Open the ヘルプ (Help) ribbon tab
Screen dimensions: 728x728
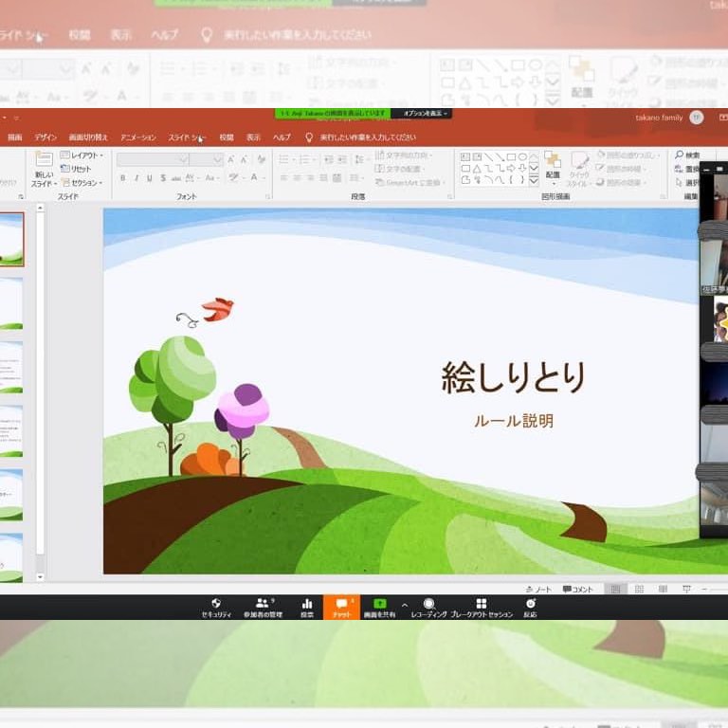pyautogui.click(x=282, y=137)
